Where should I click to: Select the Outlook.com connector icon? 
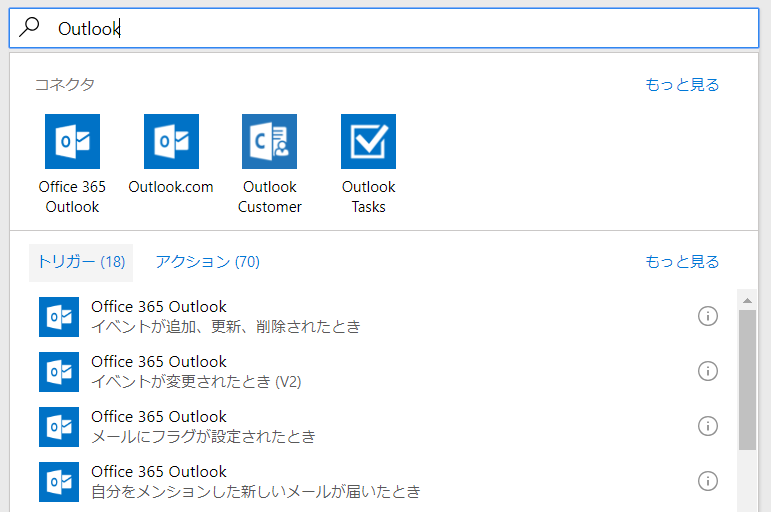pos(171,142)
